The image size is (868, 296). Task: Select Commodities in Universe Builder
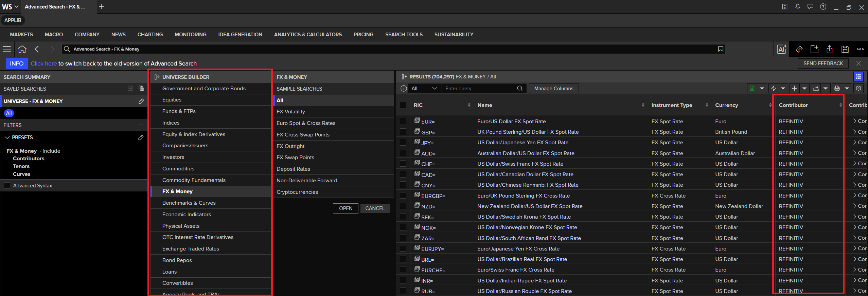(211, 169)
